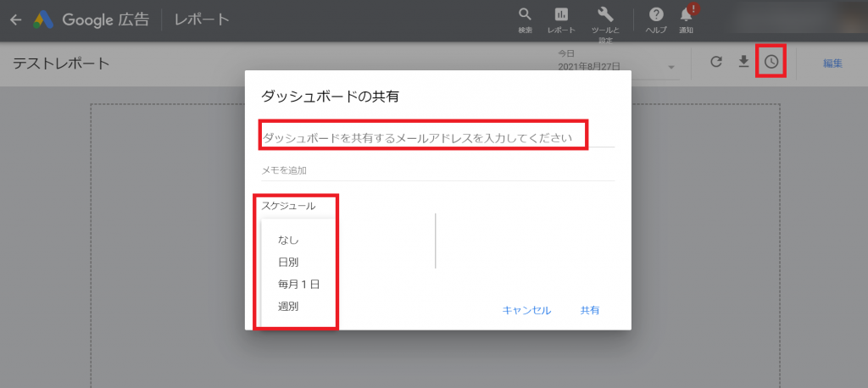Screen dimensions: 868x388
Task: Download the report via download icon
Action: tap(744, 62)
